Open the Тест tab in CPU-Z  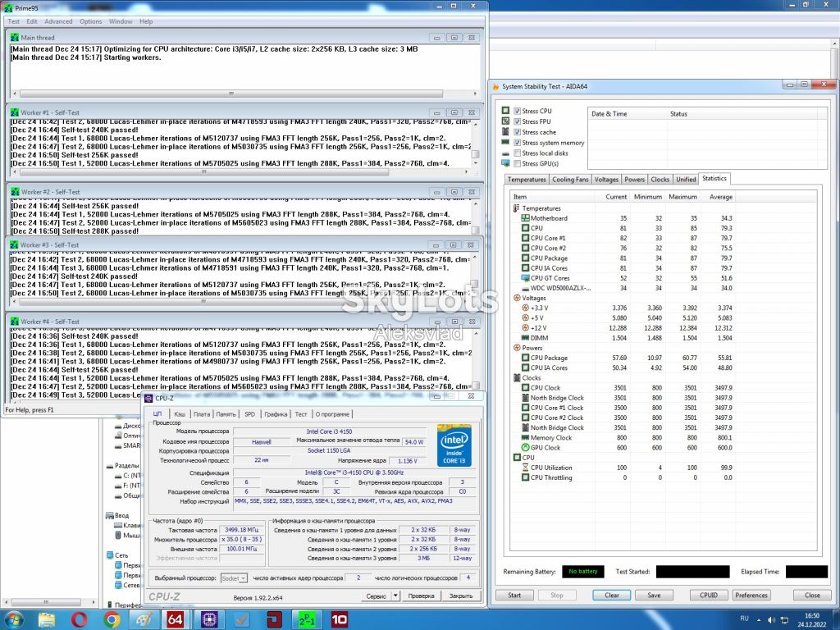301,414
